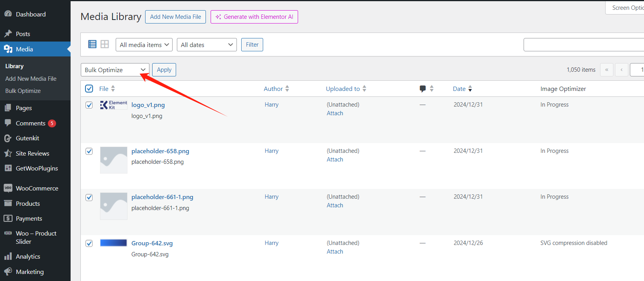Screen dimensions: 644x281
Task: Switch to list view icon
Action: click(92, 44)
